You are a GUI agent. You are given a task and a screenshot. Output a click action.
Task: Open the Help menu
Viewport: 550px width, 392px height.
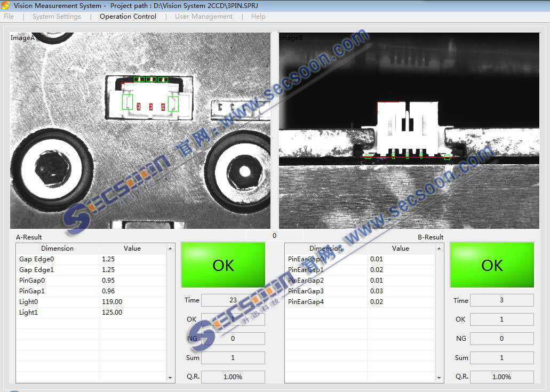click(x=258, y=17)
